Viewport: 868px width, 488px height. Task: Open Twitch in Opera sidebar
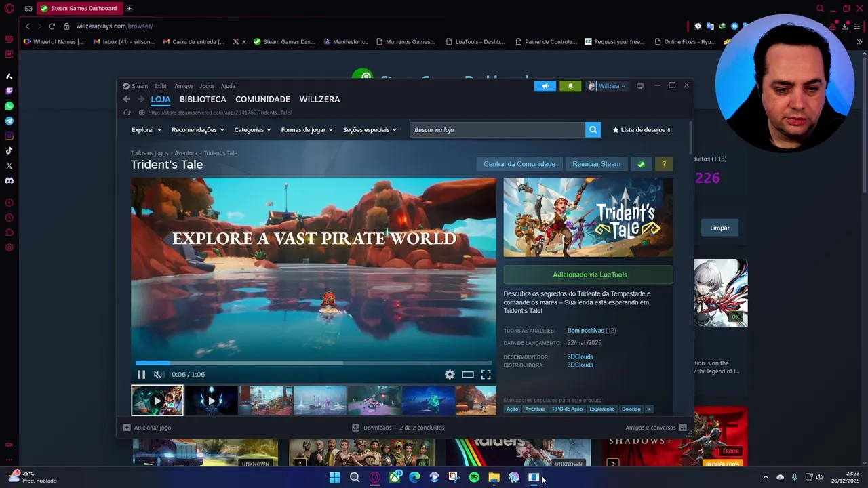click(9, 91)
